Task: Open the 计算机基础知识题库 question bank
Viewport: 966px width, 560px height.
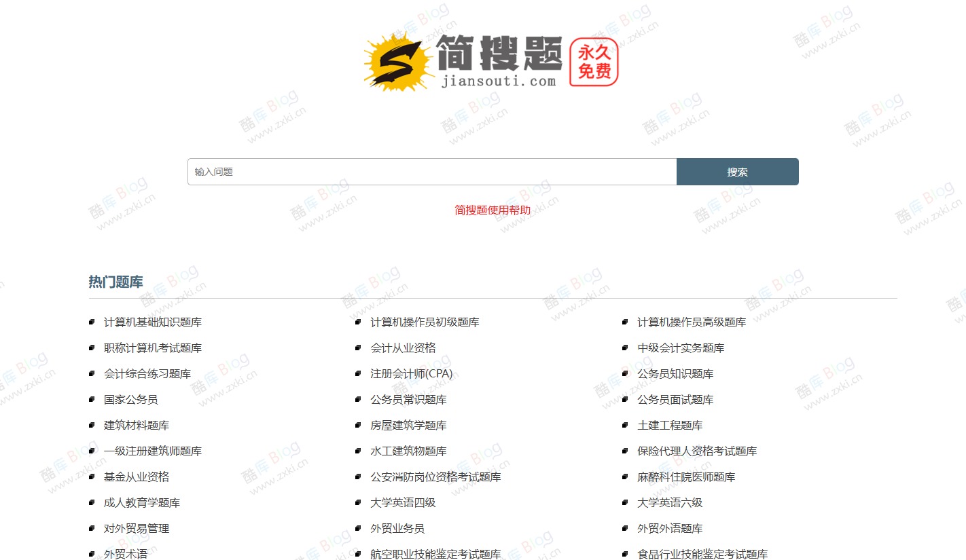Action: 152,322
